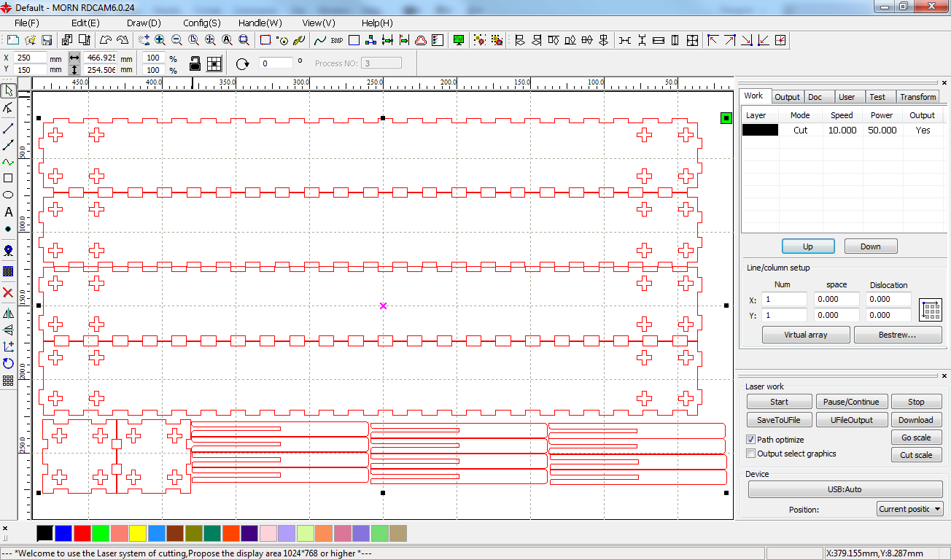The width and height of the screenshot is (951, 560).
Task: Click the cloud-shaped red toolbar icon
Action: click(422, 40)
